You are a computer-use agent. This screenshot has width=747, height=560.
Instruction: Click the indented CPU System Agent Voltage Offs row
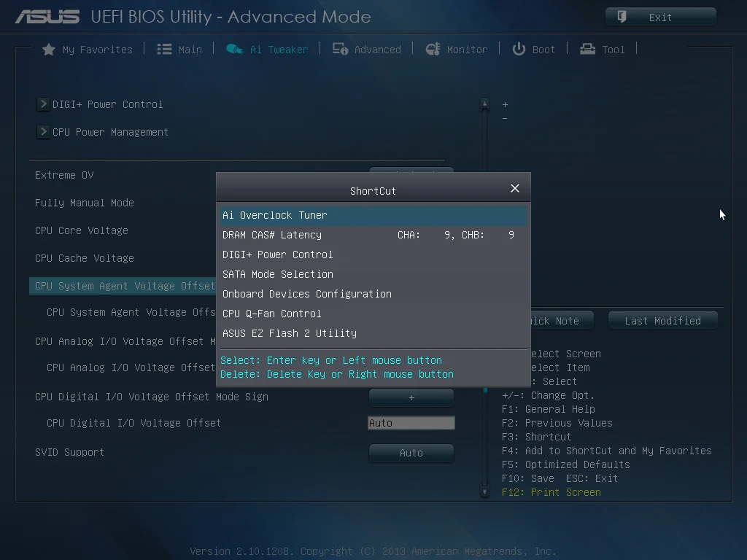[x=131, y=312]
